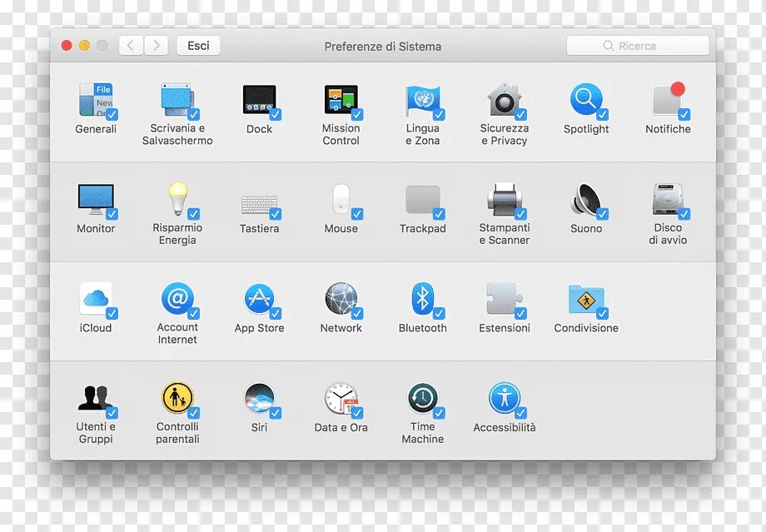
Task: Open Spotlight magnifier icon
Action: (x=586, y=100)
